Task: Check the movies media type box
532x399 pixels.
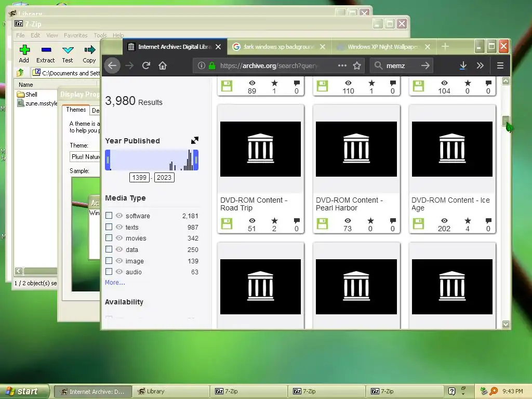Action: pyautogui.click(x=109, y=238)
